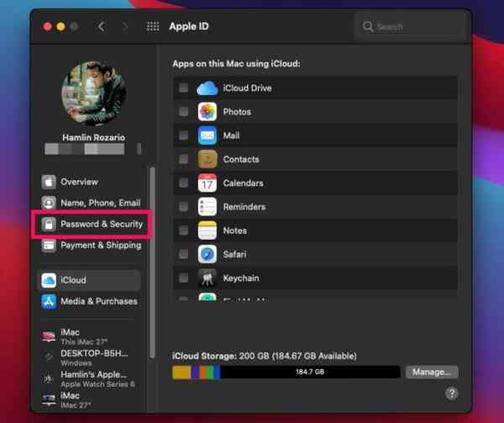504x423 pixels.
Task: Open Name, Phone, Email section
Action: pyautogui.click(x=90, y=203)
